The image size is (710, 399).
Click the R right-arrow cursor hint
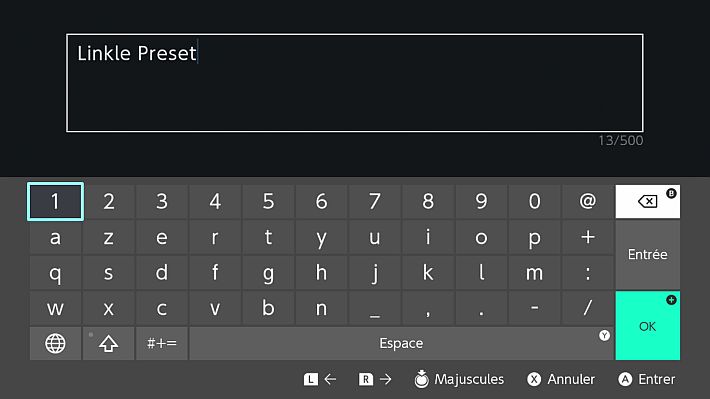coord(375,379)
